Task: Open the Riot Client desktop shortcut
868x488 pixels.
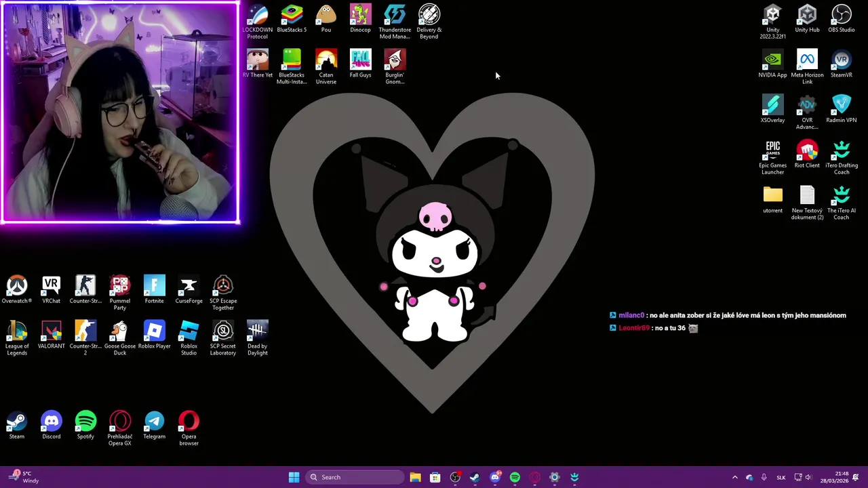Action: point(807,155)
